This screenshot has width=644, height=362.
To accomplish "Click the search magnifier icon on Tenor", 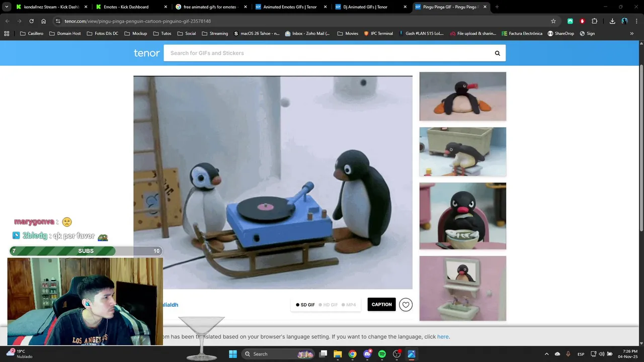I will [497, 53].
